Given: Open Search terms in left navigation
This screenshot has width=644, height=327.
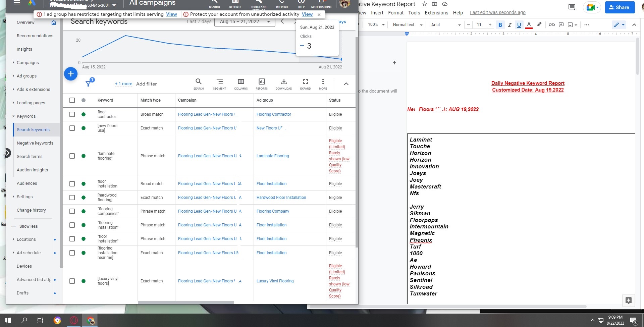Looking at the screenshot, I should coord(30,157).
